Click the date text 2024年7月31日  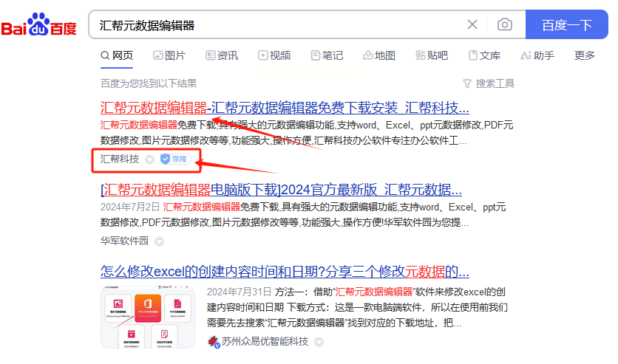[x=239, y=292]
